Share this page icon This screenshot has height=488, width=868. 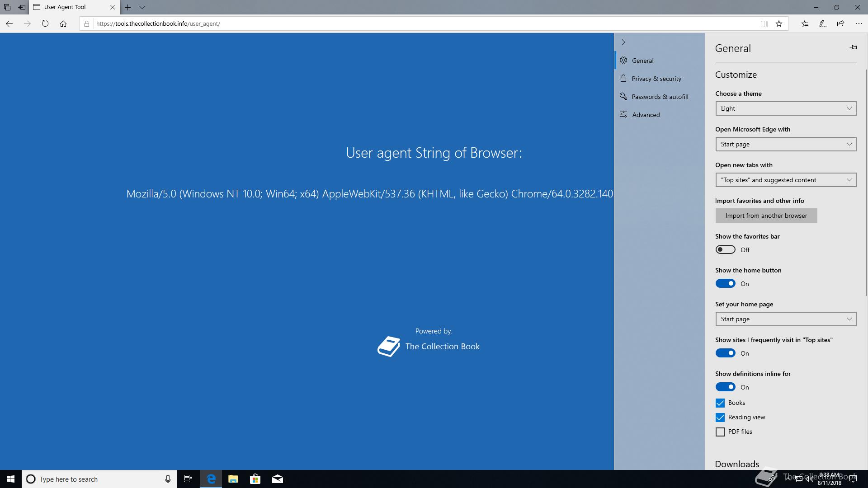[840, 24]
